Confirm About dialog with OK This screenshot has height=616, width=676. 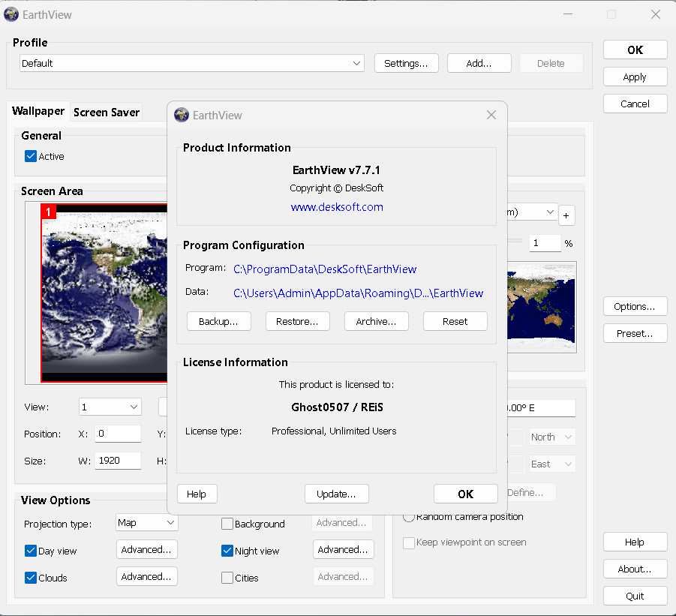[x=466, y=494]
